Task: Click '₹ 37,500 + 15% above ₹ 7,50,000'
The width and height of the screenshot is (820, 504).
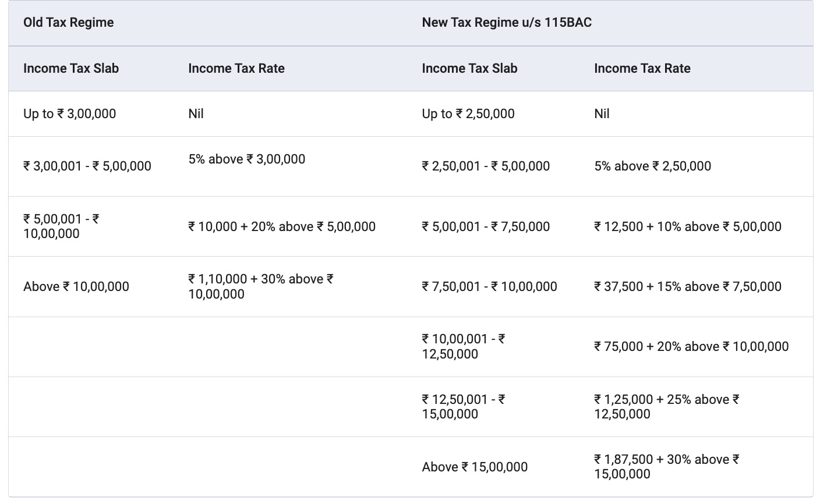Action: tap(688, 286)
